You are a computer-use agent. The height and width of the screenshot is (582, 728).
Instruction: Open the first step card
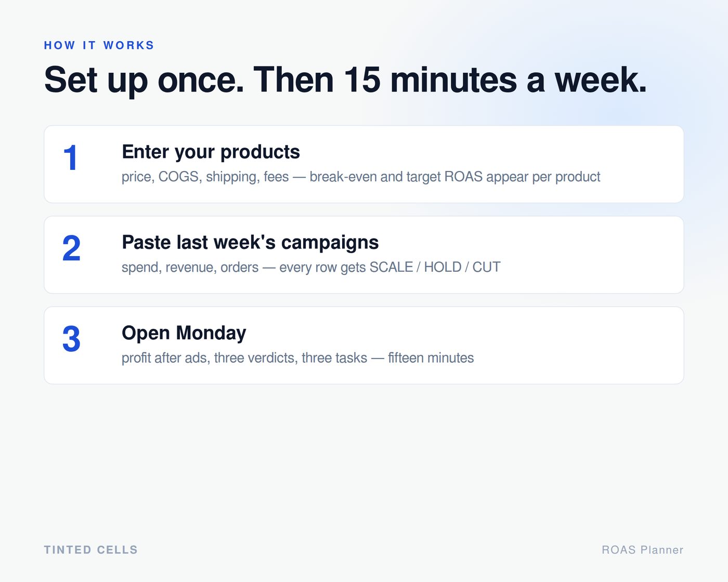pos(364,164)
